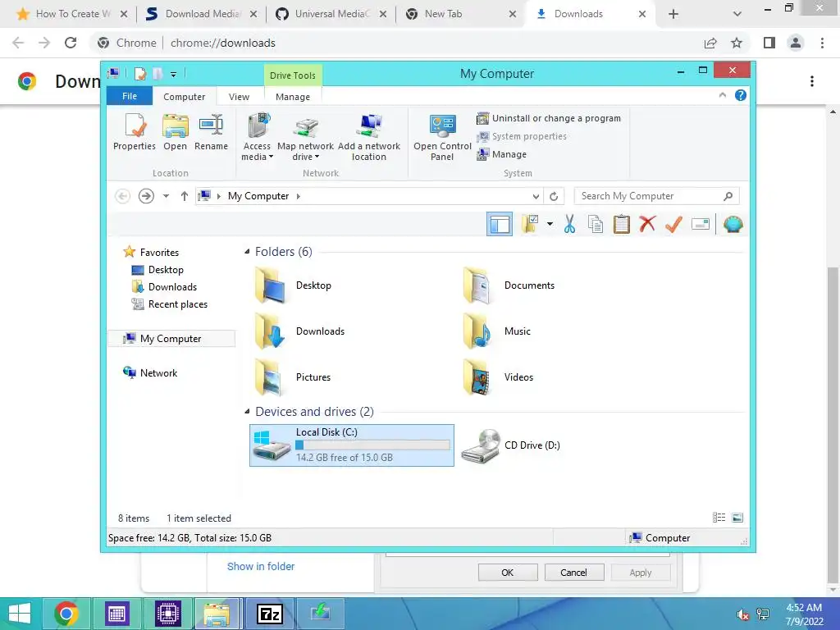840x630 pixels.
Task: Click the Back navigation arrow
Action: pyautogui.click(x=123, y=196)
